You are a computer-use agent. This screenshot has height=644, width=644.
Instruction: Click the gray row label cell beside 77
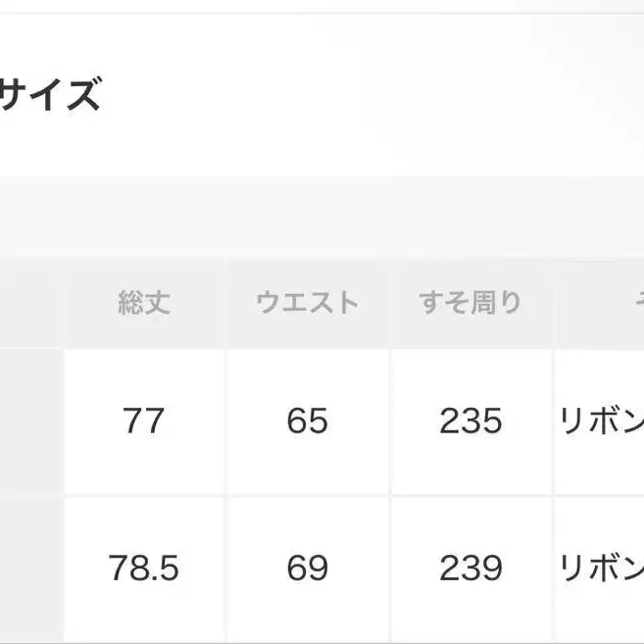click(30, 421)
